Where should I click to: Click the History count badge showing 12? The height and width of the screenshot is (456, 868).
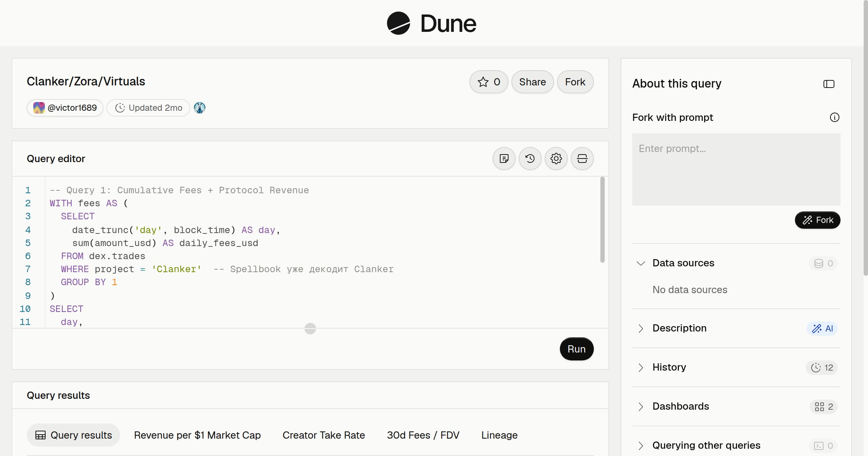(822, 367)
